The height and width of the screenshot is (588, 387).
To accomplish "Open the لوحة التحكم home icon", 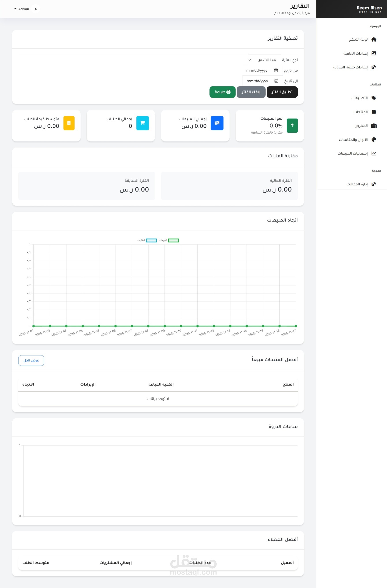I will [x=374, y=39].
